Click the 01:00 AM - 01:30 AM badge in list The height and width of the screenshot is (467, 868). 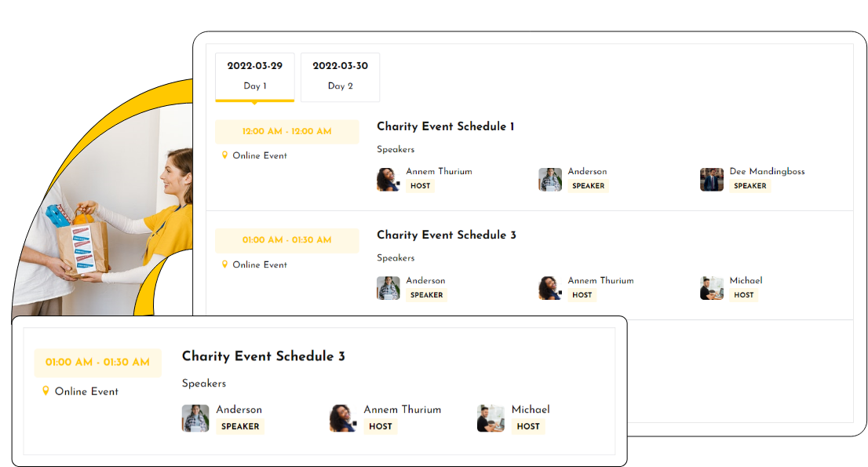[x=286, y=240]
